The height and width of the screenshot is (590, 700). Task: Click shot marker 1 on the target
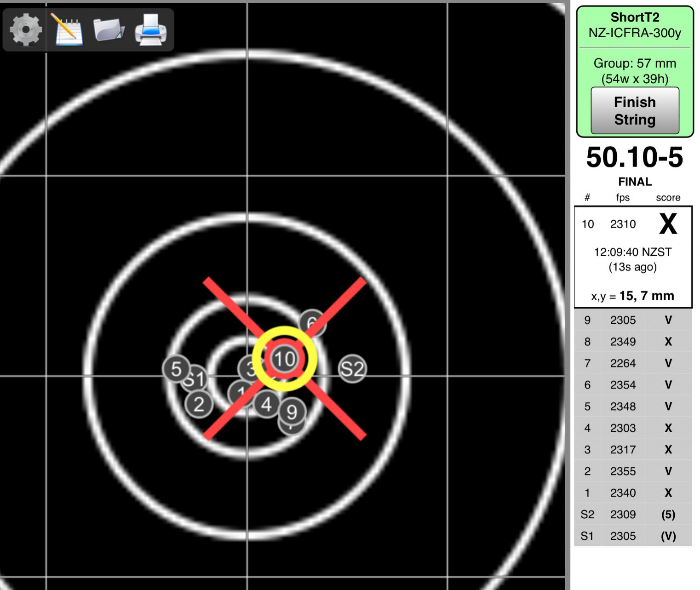click(240, 394)
